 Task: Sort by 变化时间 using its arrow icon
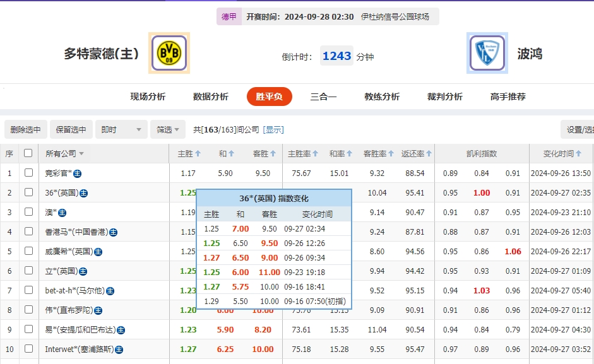578,153
